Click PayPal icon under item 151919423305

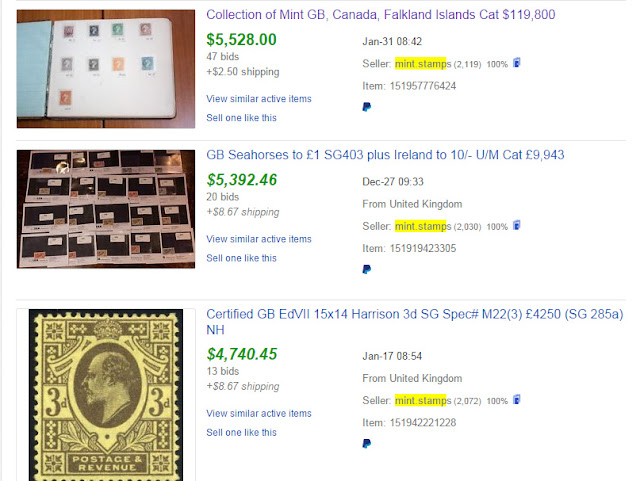coord(367,269)
